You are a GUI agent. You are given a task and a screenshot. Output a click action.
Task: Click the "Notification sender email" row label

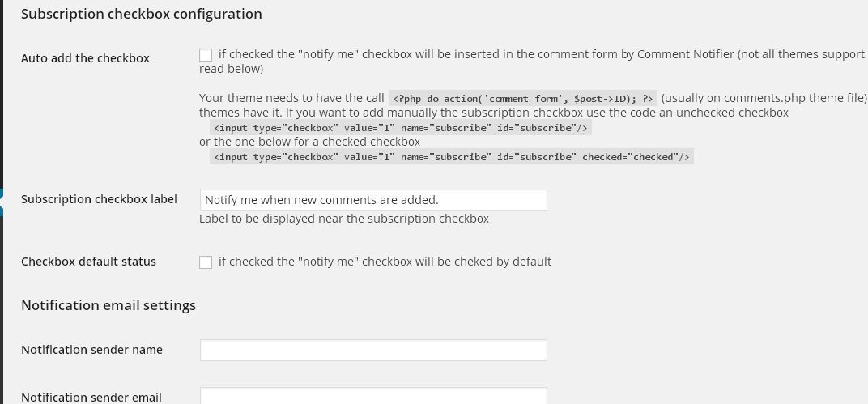91,398
